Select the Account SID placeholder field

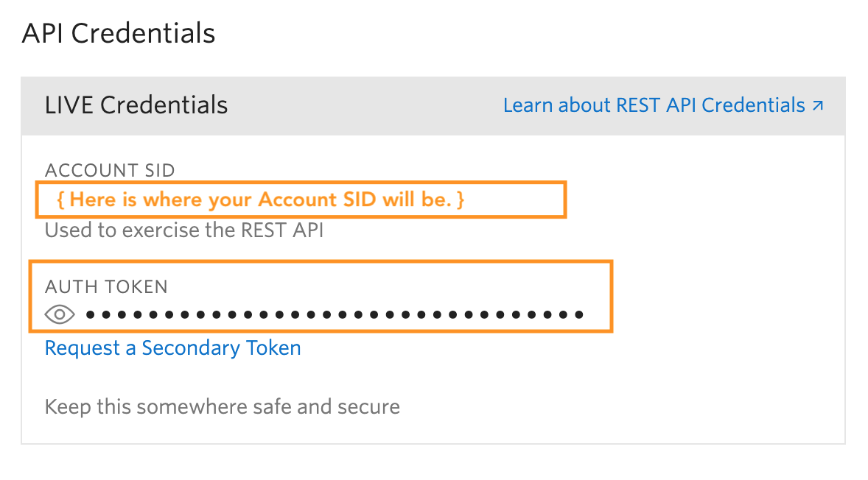[x=301, y=199]
